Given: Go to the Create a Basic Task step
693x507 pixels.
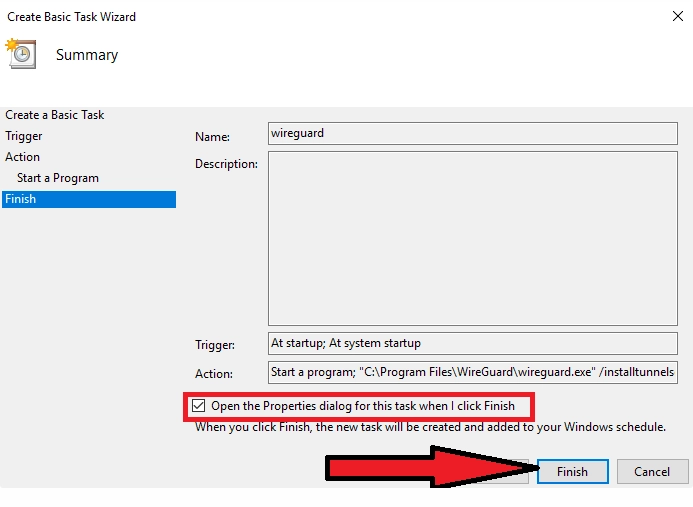Looking at the screenshot, I should pyautogui.click(x=54, y=115).
